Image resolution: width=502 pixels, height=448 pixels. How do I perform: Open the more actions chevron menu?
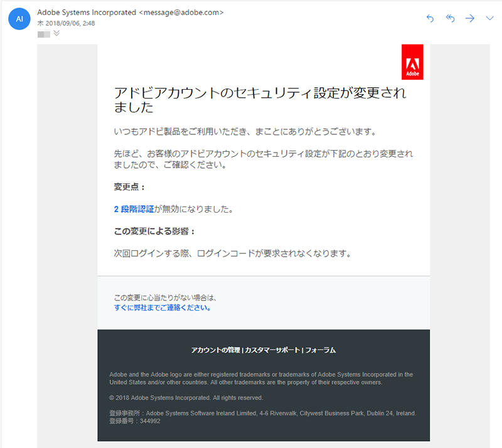[x=489, y=19]
